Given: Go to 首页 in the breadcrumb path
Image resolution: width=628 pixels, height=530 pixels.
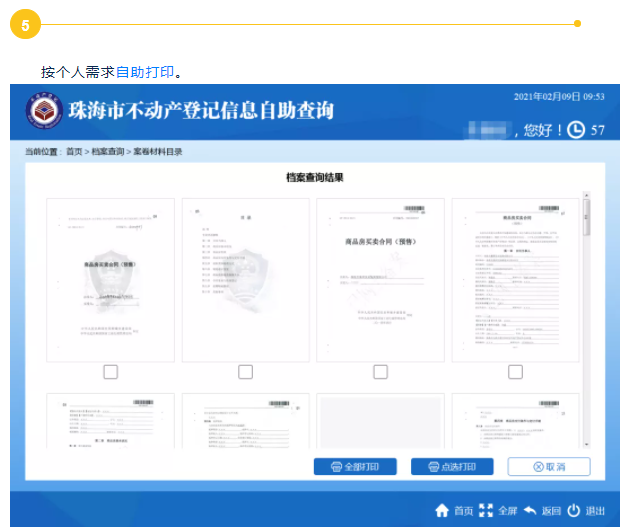Looking at the screenshot, I should (74, 152).
